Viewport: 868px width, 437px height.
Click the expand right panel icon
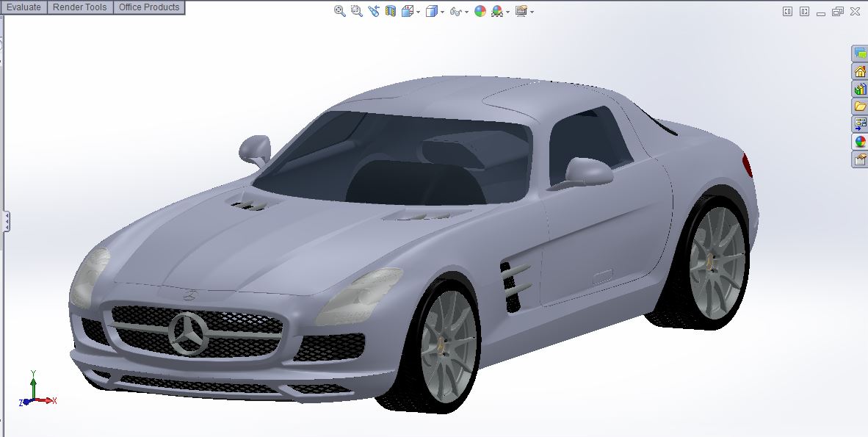[804, 11]
